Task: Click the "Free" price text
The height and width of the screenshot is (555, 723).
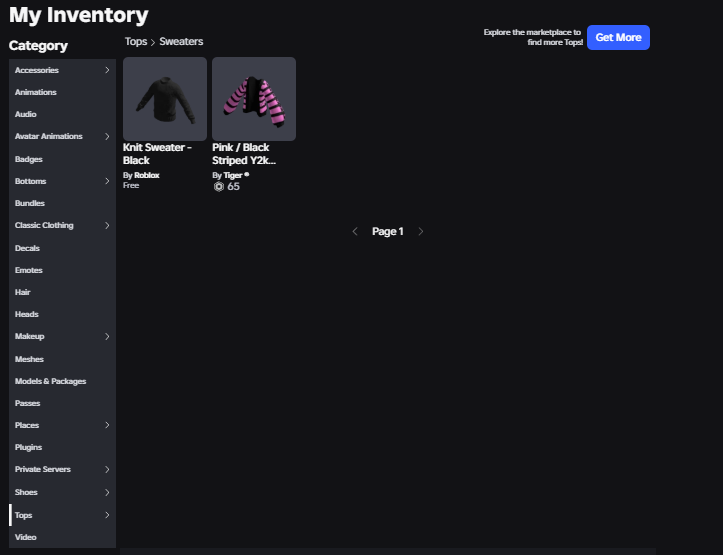Action: pyautogui.click(x=131, y=185)
